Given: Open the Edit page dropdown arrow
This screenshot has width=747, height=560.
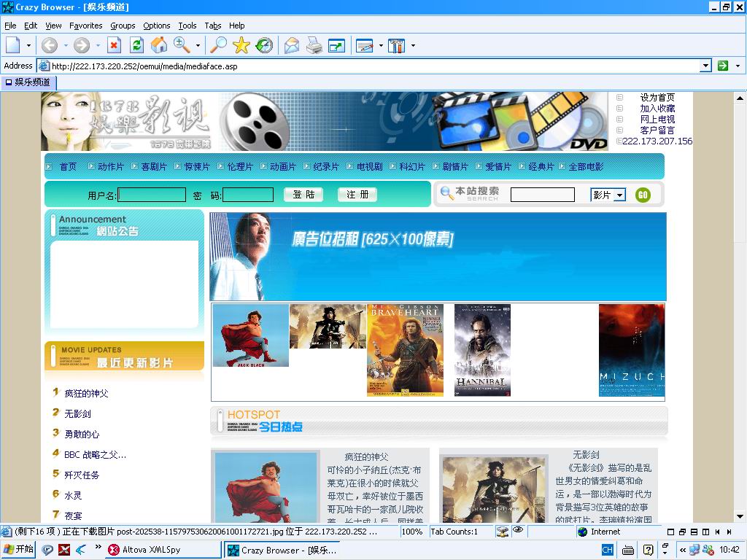Looking at the screenshot, I should click(381, 46).
